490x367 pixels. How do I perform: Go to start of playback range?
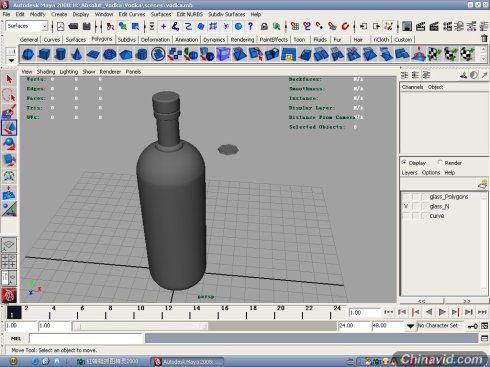389,312
